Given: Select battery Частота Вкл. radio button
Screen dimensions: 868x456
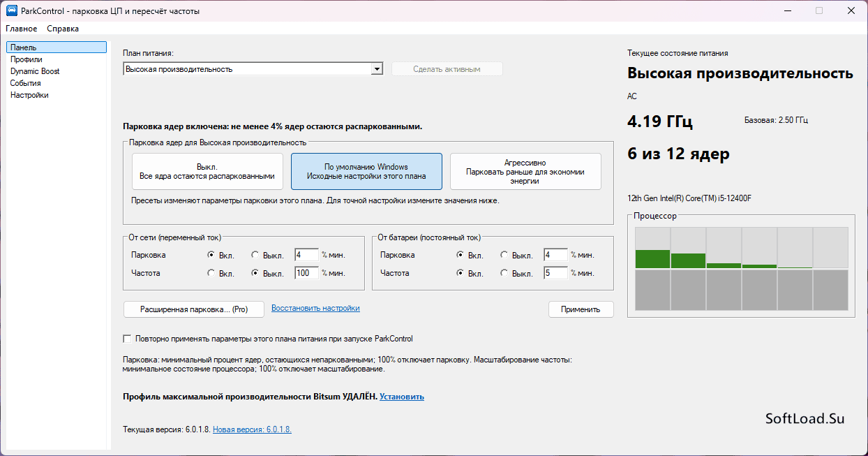Looking at the screenshot, I should pyautogui.click(x=461, y=273).
